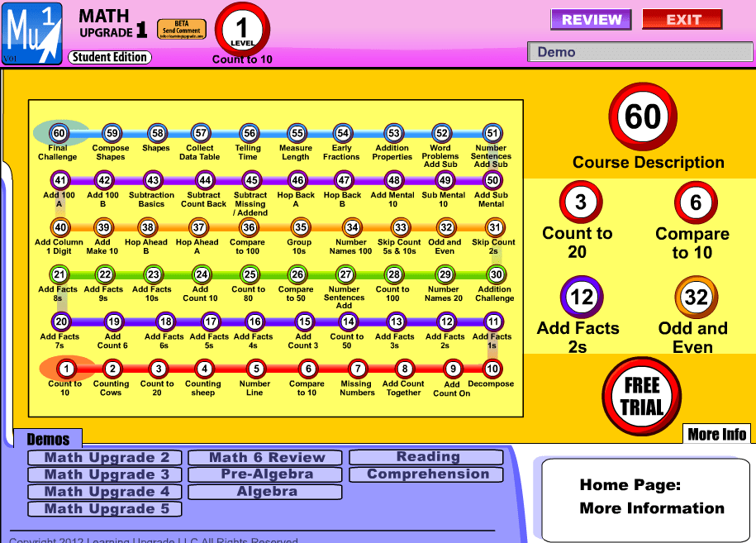The image size is (756, 543).
Task: Select the Demos tab
Action: pyautogui.click(x=48, y=439)
